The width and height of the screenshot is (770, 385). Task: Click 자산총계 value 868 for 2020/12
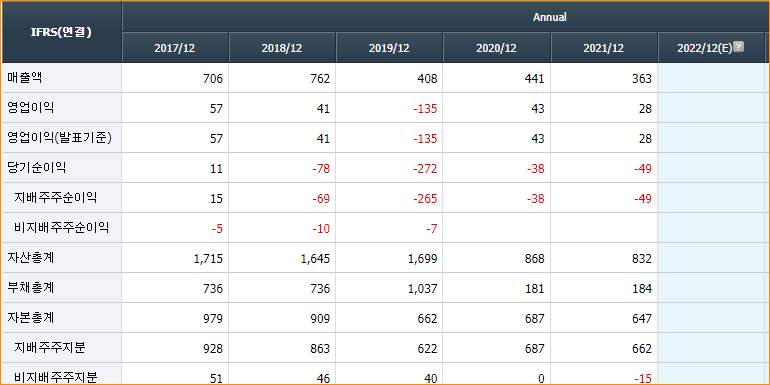pyautogui.click(x=534, y=258)
